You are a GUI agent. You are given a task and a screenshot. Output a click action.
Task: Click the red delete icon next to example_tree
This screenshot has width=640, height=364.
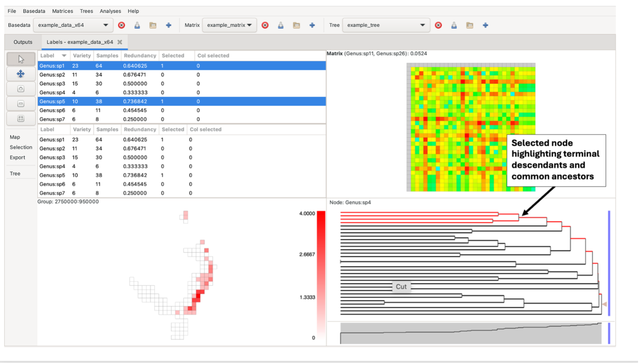(x=438, y=25)
